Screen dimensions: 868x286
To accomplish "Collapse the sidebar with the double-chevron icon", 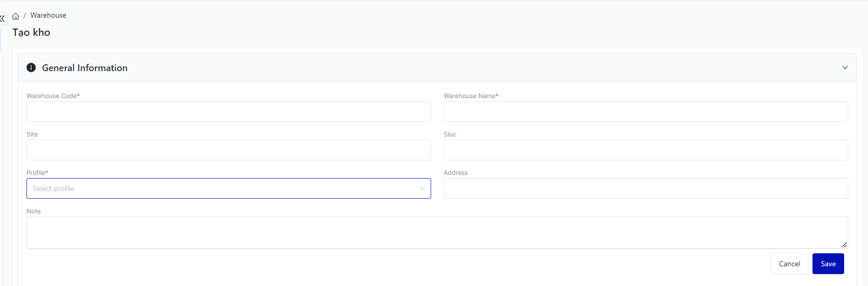I will (x=3, y=18).
